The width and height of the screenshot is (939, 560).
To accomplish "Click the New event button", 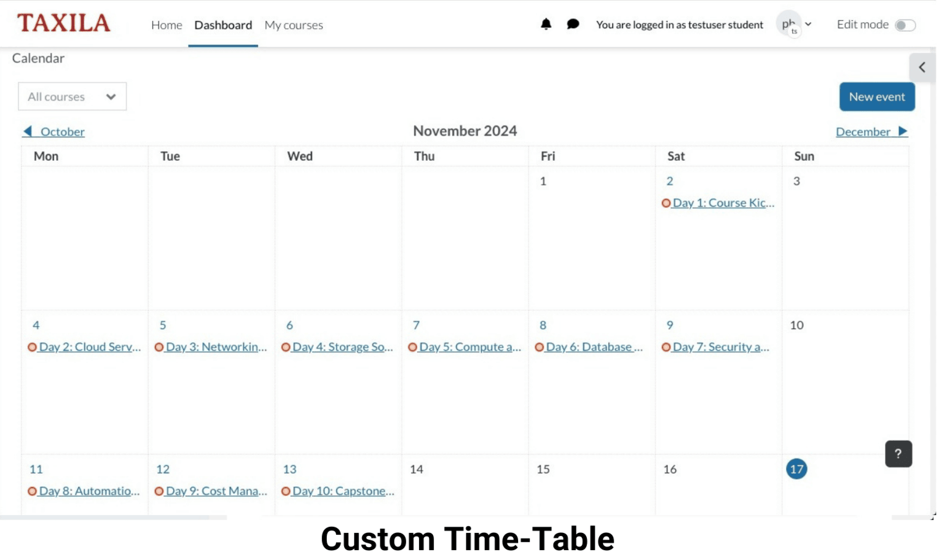I will 876,97.
